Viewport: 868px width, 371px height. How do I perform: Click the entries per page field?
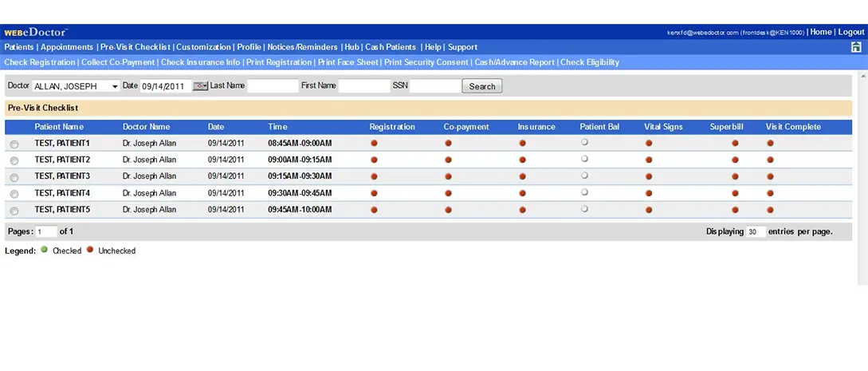click(756, 232)
